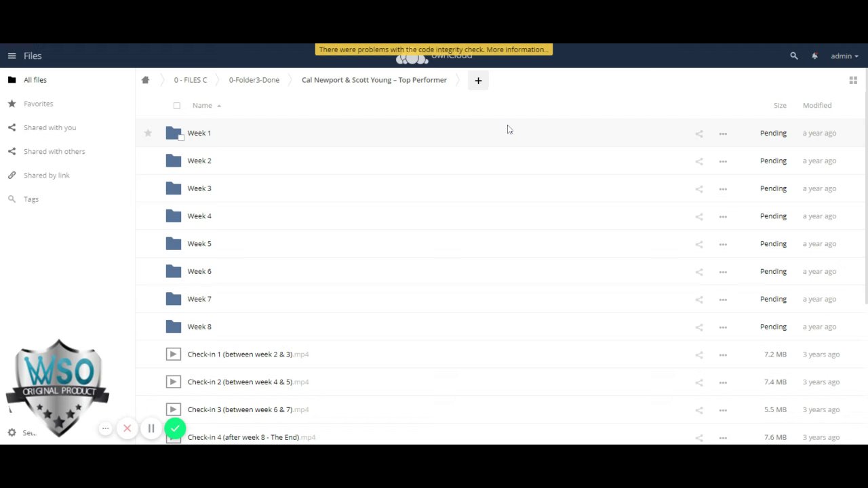Click the search magnifier icon

[794, 56]
